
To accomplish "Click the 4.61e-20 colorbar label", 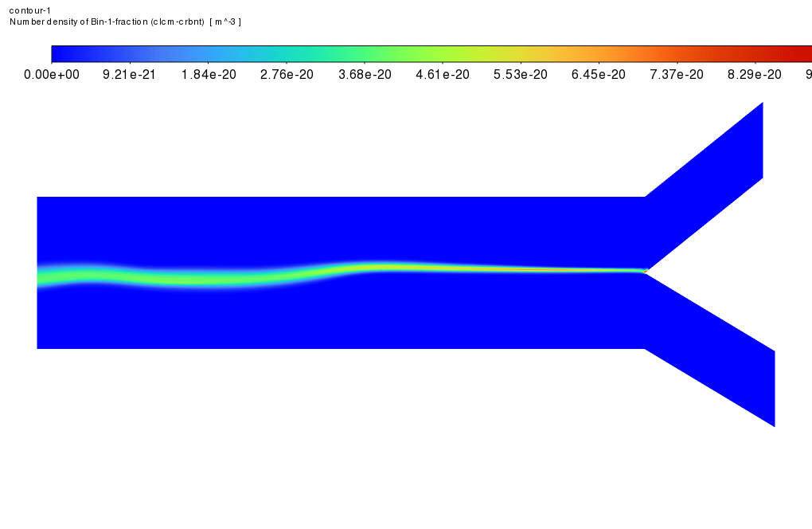I will pyautogui.click(x=442, y=74).
